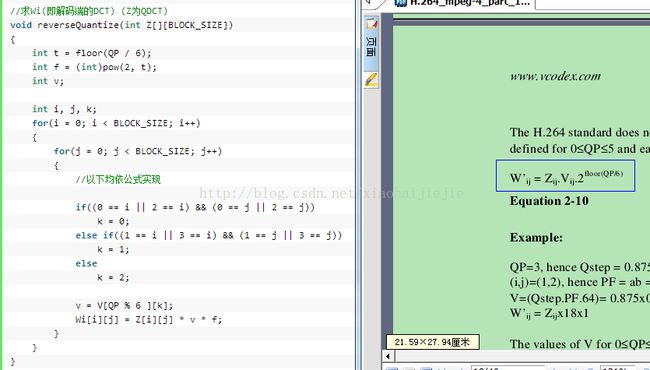Click the 'Equation 2-10' caption
The height and width of the screenshot is (370, 650).
tap(549, 201)
